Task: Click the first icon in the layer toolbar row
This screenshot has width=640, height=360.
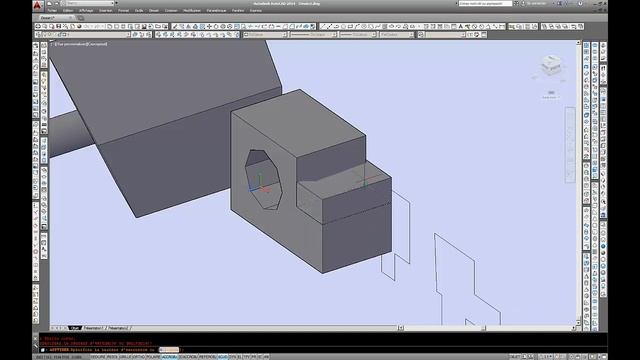Action: coord(38,35)
